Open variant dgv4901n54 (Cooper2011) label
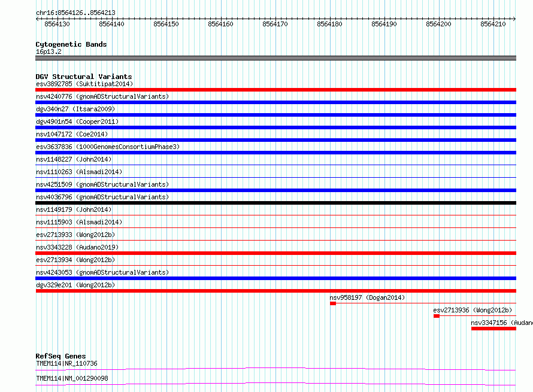This screenshot has width=533, height=392. point(77,121)
